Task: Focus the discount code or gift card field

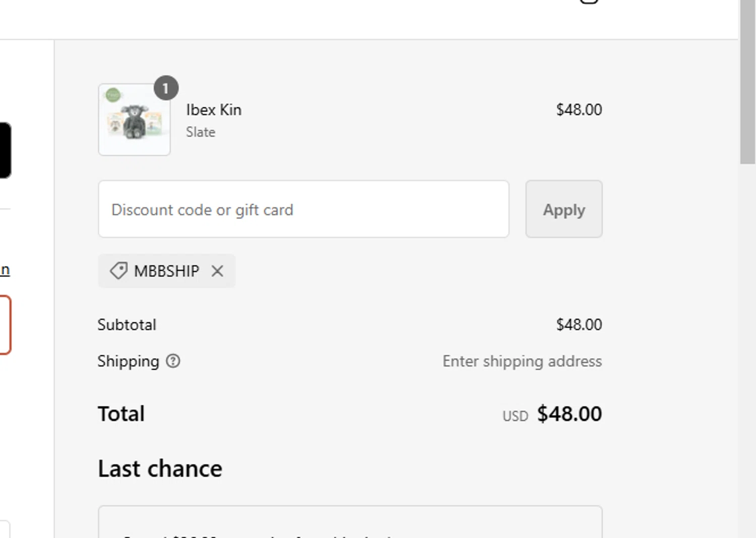Action: tap(303, 209)
